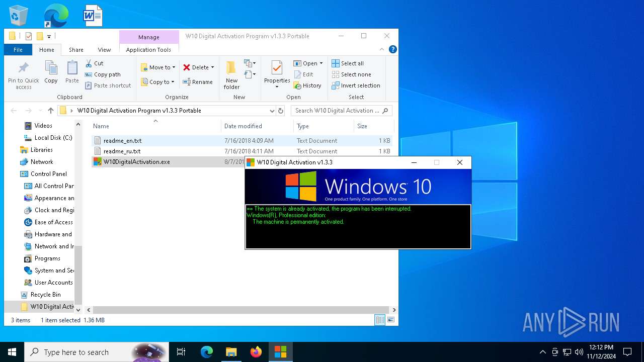
Task: Open the Windows Start menu
Action: tap(12, 352)
